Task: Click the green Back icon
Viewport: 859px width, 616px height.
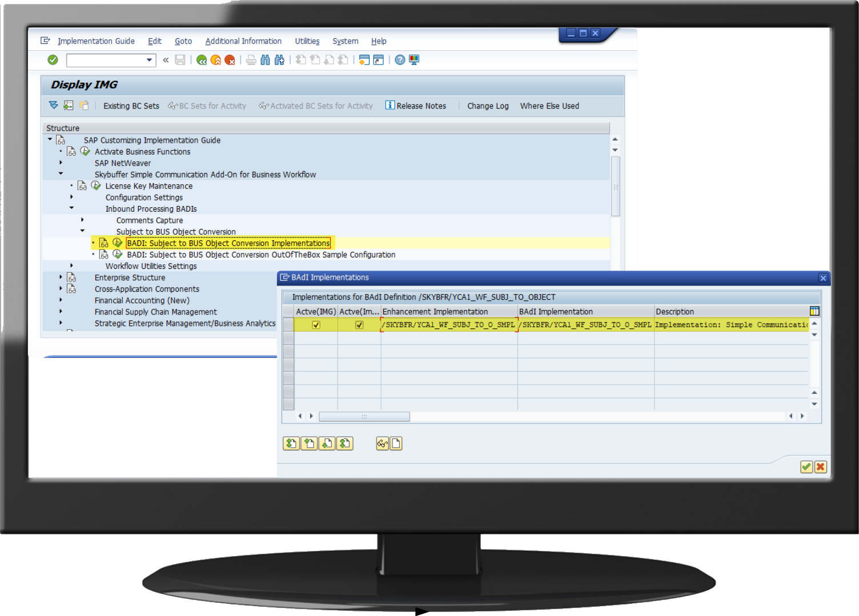Action: click(202, 60)
